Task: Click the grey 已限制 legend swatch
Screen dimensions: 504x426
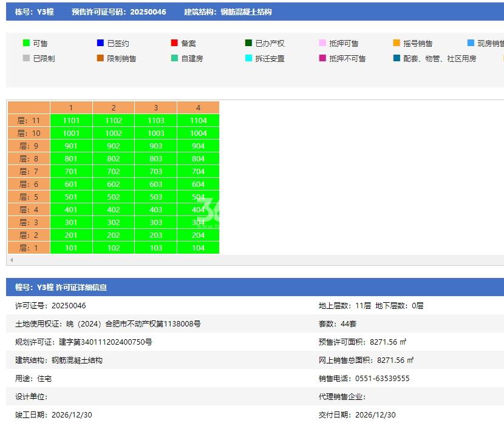Action: tap(26, 58)
